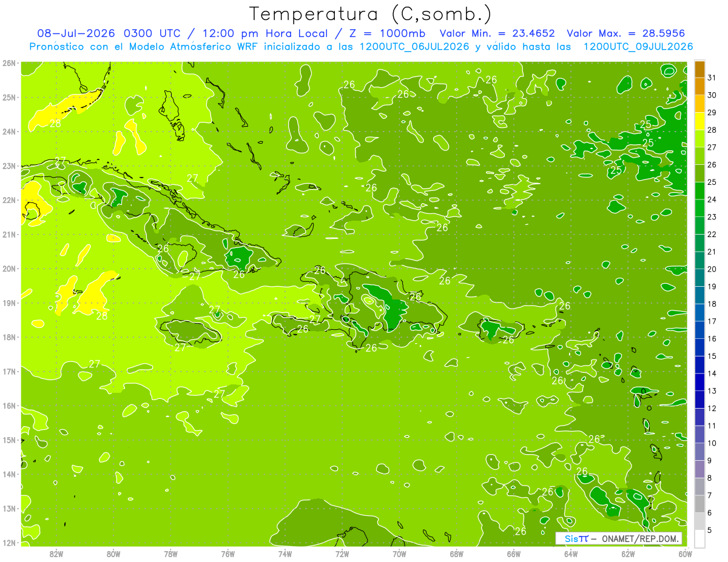728x562 pixels.
Task: Click the color scale label 31
Action: pos(712,78)
